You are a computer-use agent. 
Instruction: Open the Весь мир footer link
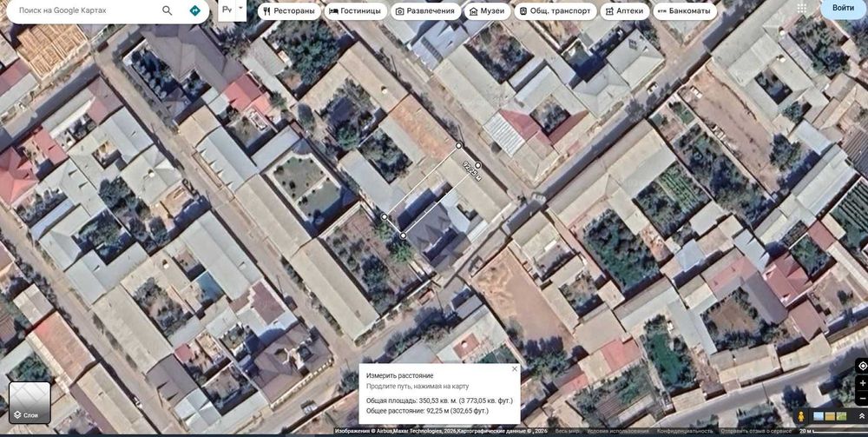[568, 432]
